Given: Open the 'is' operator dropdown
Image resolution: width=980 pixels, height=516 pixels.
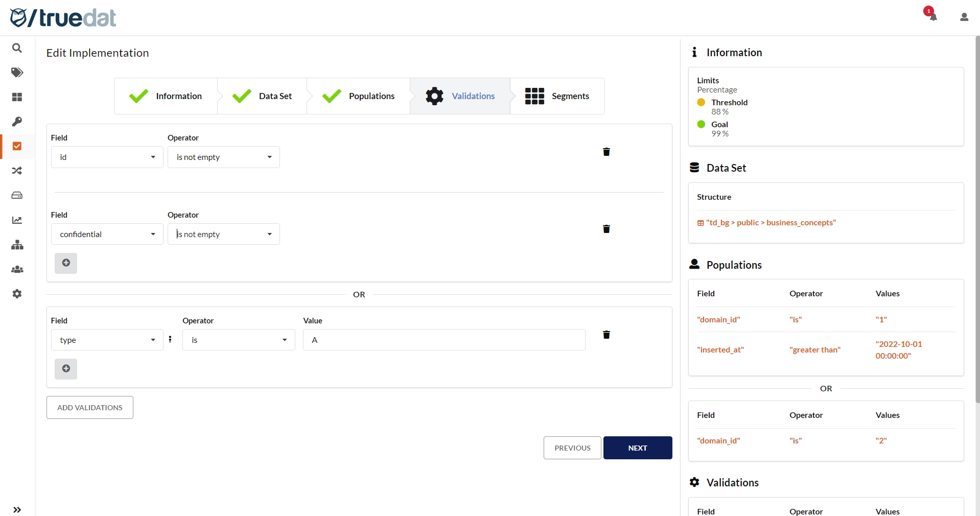Looking at the screenshot, I should (239, 340).
